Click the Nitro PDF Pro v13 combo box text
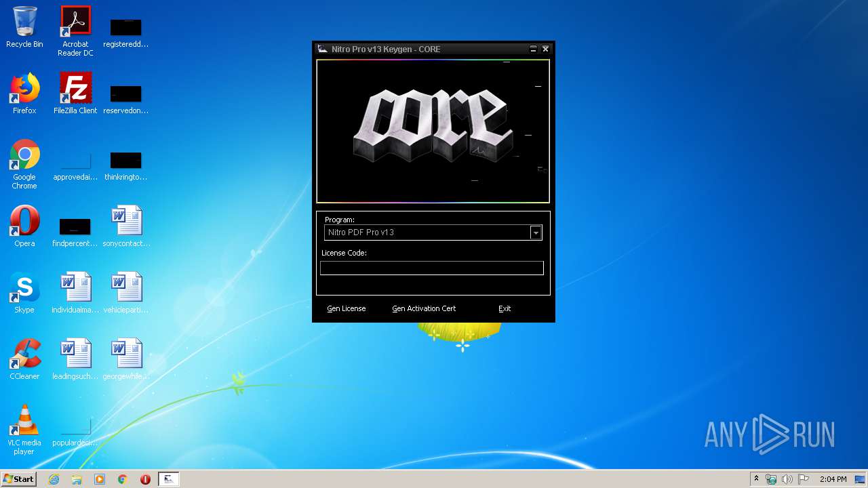 pyautogui.click(x=361, y=232)
